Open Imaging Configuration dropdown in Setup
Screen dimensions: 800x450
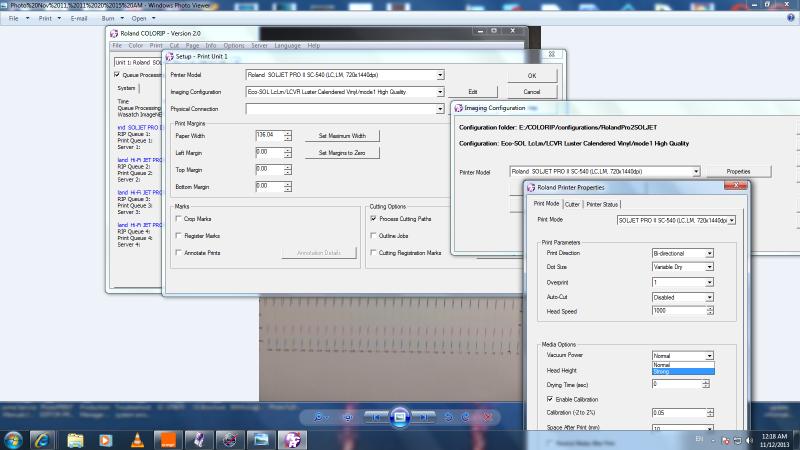coord(440,92)
